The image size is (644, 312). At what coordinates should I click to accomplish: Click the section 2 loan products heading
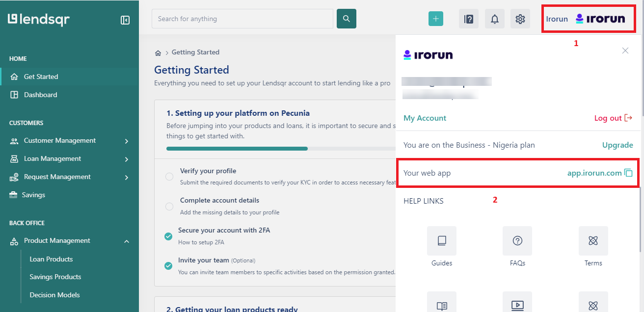click(x=232, y=309)
